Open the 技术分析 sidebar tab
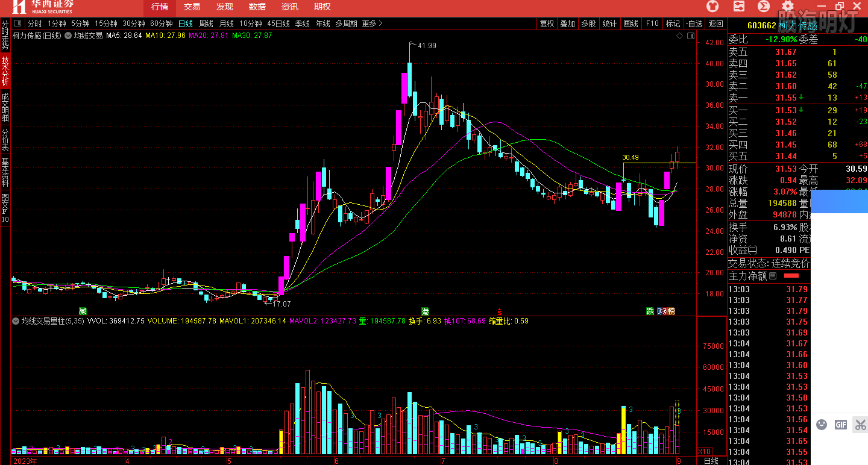The image size is (868, 465). click(x=5, y=71)
